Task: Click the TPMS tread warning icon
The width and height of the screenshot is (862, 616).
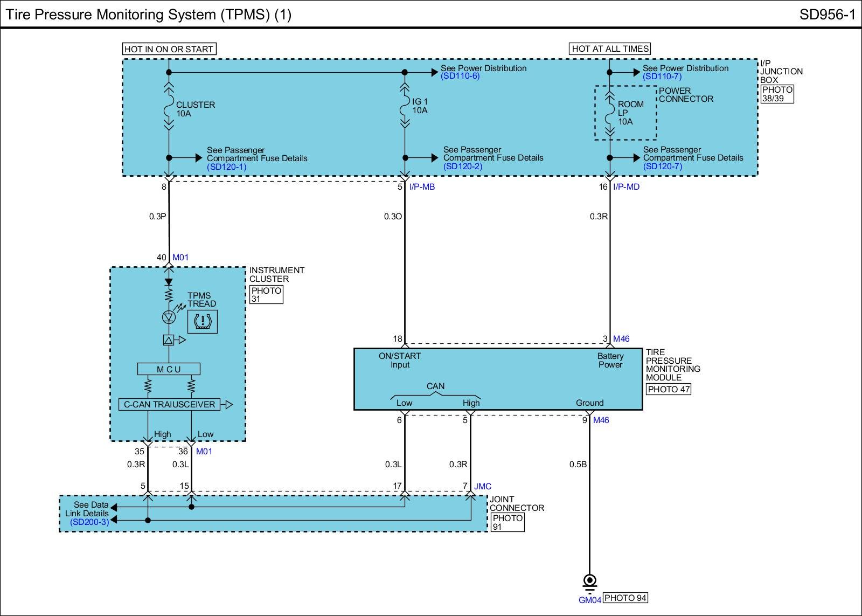Action: (x=202, y=322)
